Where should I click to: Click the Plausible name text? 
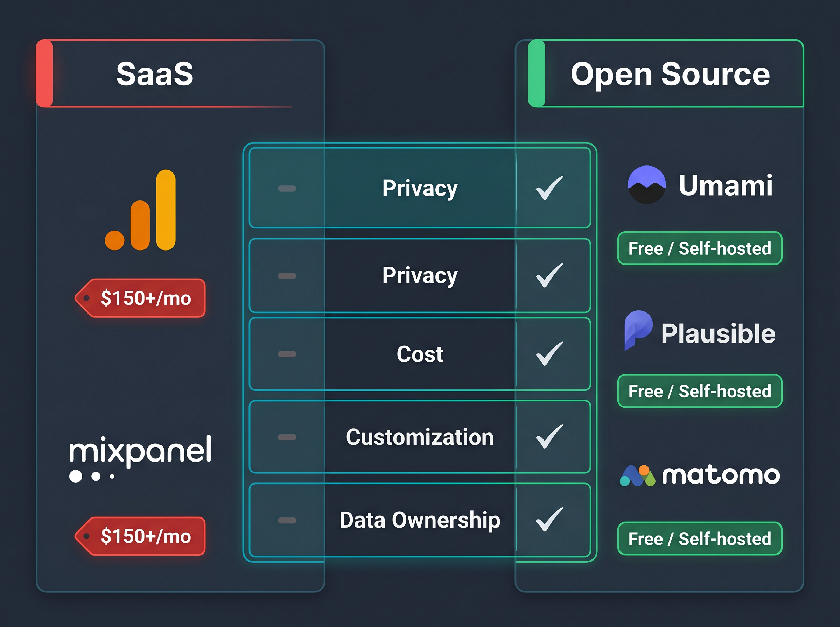718,333
